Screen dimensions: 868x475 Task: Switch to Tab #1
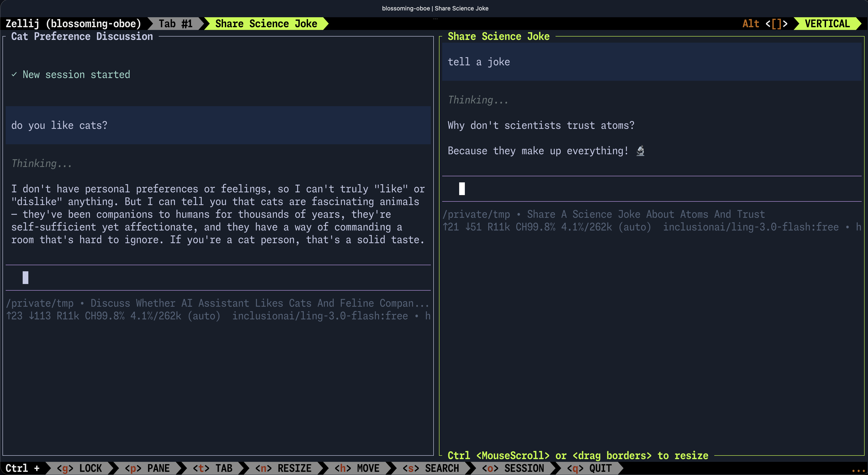(175, 24)
